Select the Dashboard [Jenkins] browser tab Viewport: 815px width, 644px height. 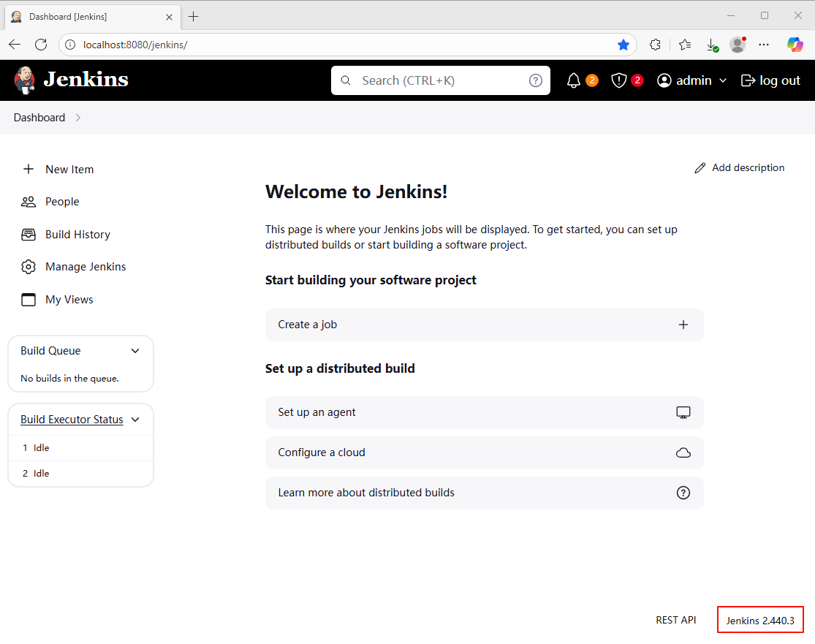[93, 17]
